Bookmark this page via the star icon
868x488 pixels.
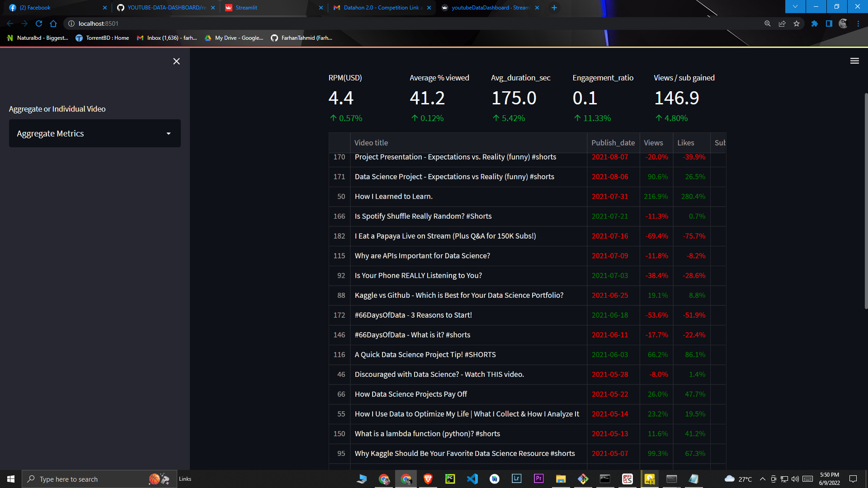(797, 23)
